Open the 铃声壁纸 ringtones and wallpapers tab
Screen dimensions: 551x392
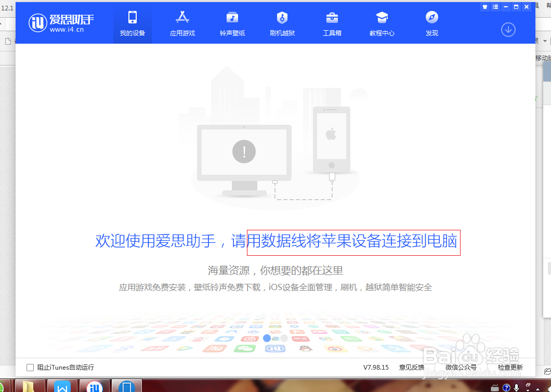232,23
